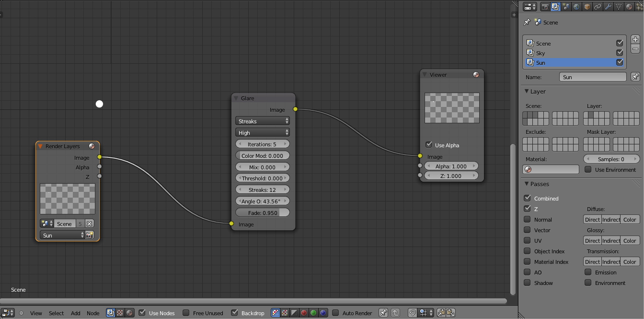
Task: Enable Glossy Indirect pass button
Action: [x=611, y=240]
